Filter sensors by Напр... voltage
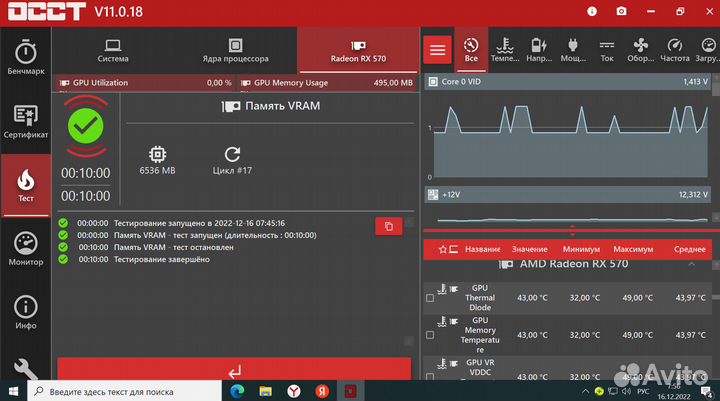Viewport: 720px width, 401px height. pyautogui.click(x=539, y=50)
